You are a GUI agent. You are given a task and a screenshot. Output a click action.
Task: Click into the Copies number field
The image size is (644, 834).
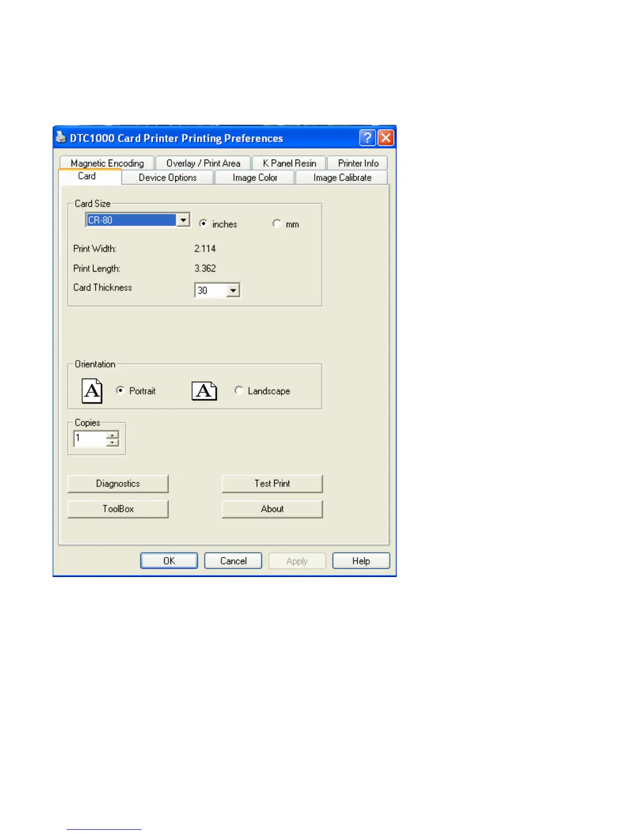[90, 438]
